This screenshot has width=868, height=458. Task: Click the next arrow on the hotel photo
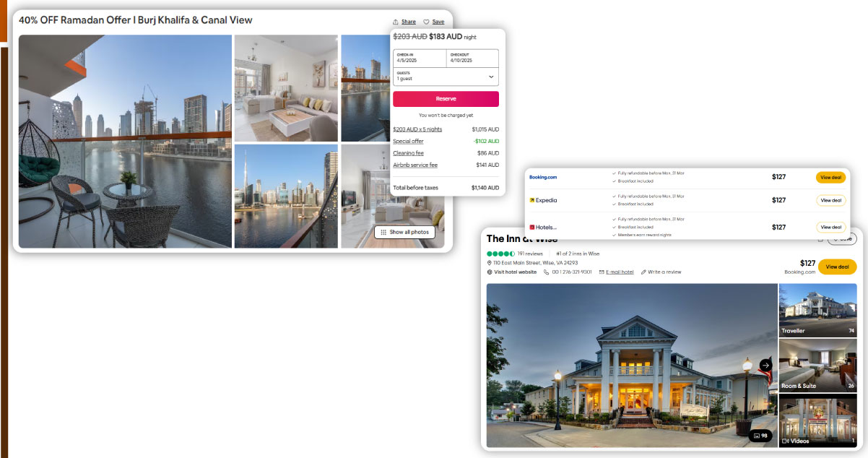765,365
